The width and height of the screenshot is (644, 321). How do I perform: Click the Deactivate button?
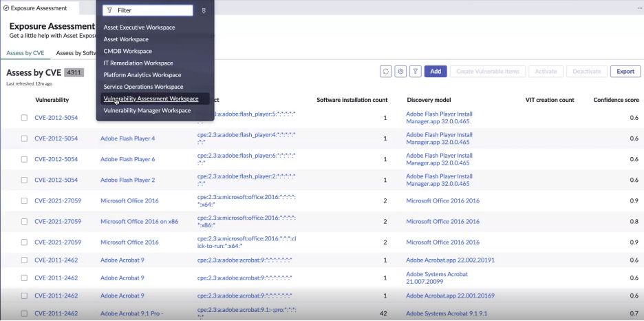tap(586, 72)
